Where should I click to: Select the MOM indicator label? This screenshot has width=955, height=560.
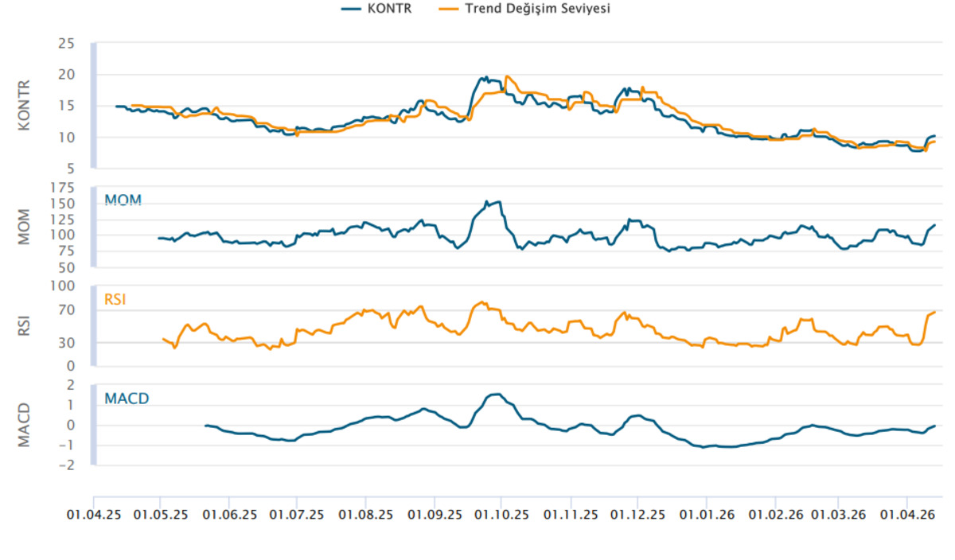(x=123, y=200)
